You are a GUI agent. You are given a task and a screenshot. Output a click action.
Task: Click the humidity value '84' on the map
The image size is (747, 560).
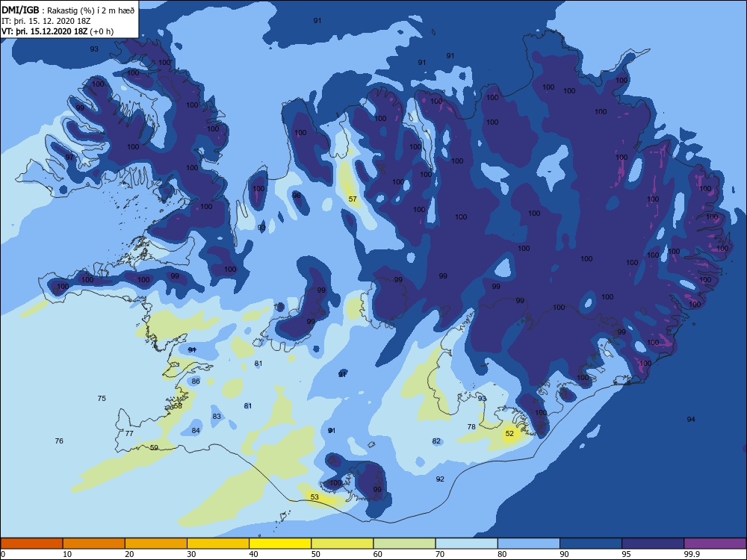click(x=196, y=431)
